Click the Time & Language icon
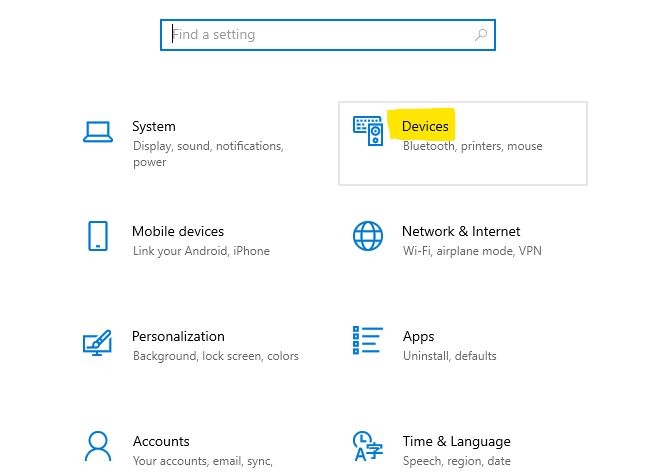Screen dimensions: 667x472 [x=368, y=446]
